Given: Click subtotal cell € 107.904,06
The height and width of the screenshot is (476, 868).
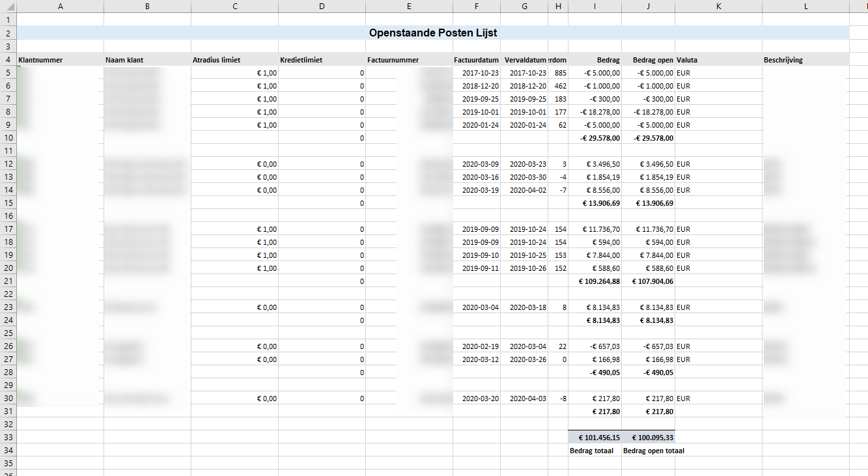Looking at the screenshot, I should pos(649,281).
